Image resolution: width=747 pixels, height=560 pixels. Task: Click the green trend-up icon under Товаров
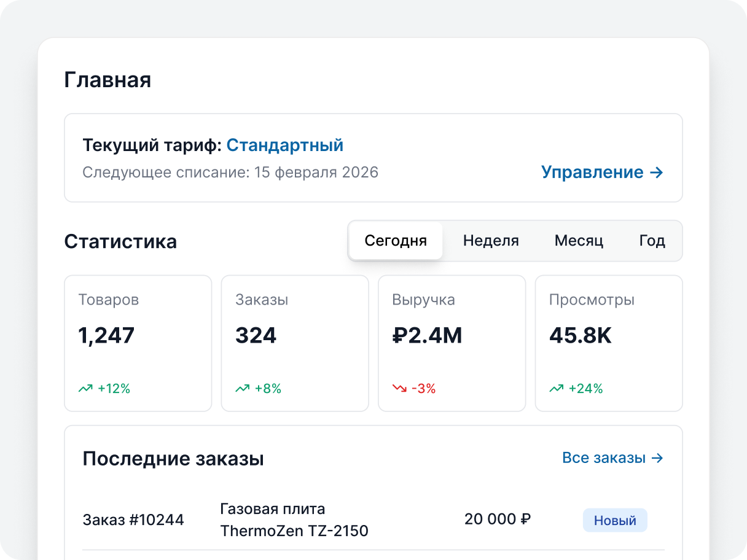pos(85,389)
